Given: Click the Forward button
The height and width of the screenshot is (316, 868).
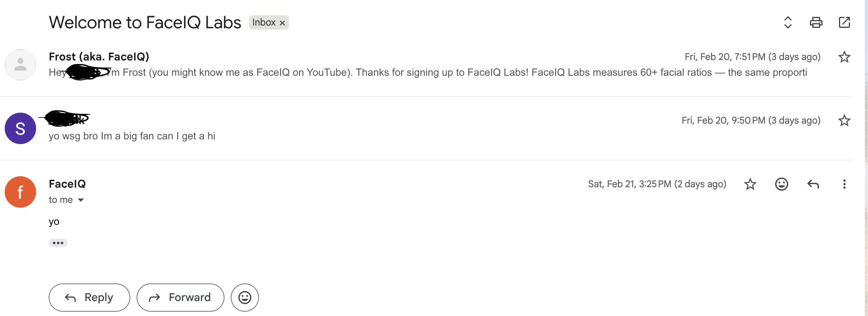Looking at the screenshot, I should click(x=180, y=298).
